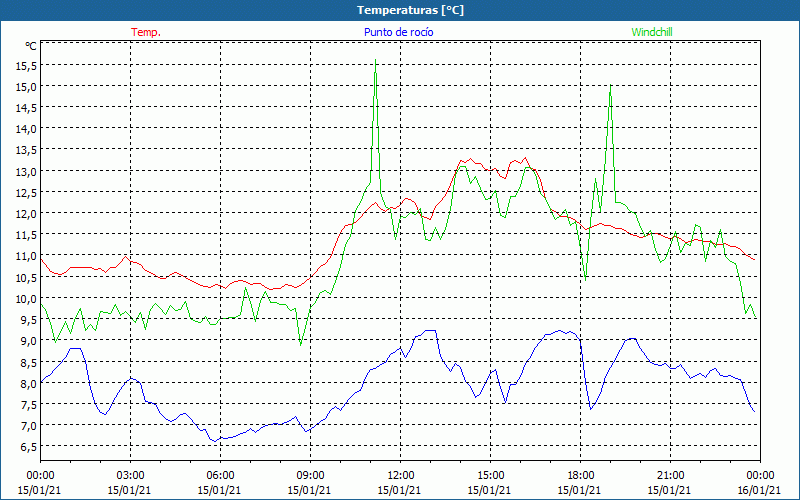Click the '12:00' x-axis time label
Screen dimensions: 800x500
[x=401, y=476]
